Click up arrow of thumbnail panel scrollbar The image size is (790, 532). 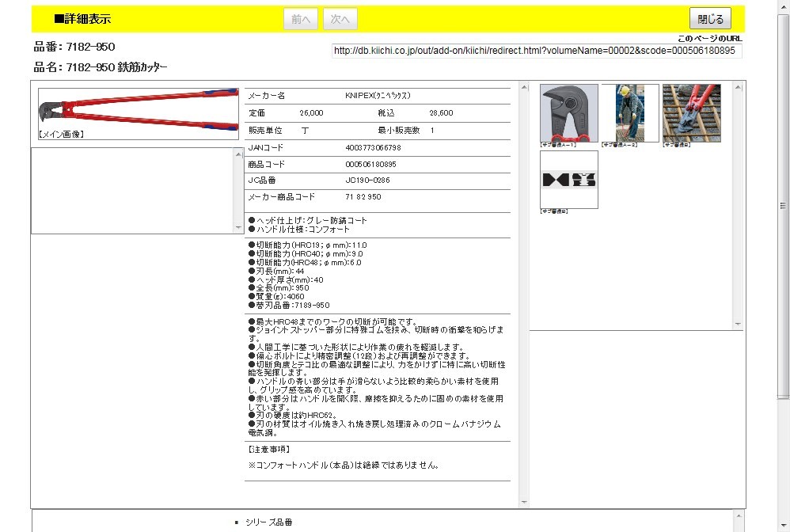pyautogui.click(x=738, y=87)
